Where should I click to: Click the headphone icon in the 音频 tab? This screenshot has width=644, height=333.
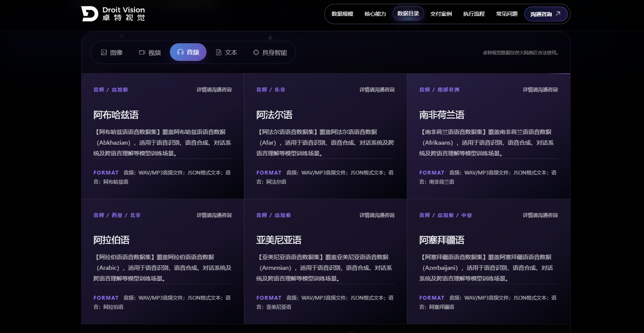[x=180, y=52]
